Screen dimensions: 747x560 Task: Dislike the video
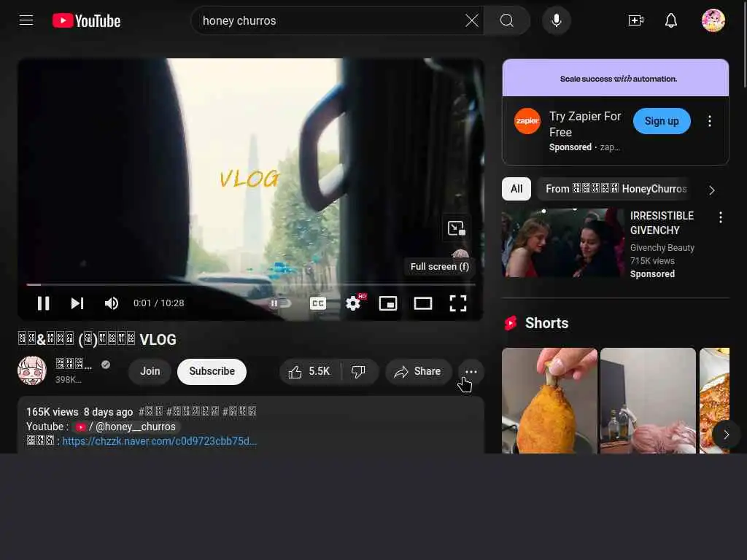click(358, 371)
